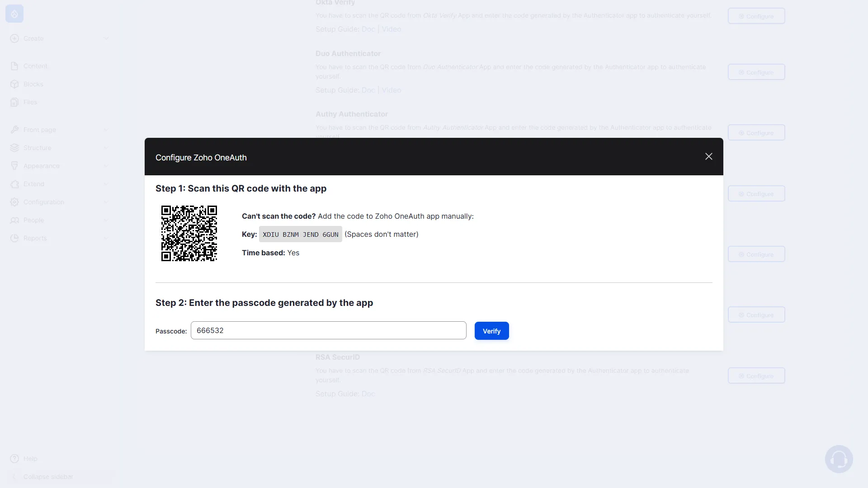Click the site logo icon in sidebar

[x=14, y=14]
